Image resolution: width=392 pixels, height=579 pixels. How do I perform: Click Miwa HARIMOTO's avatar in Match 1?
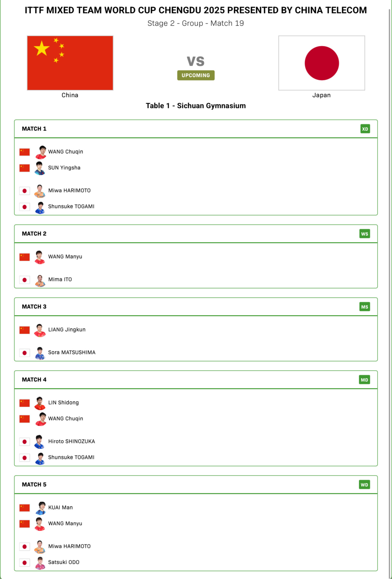pos(40,191)
